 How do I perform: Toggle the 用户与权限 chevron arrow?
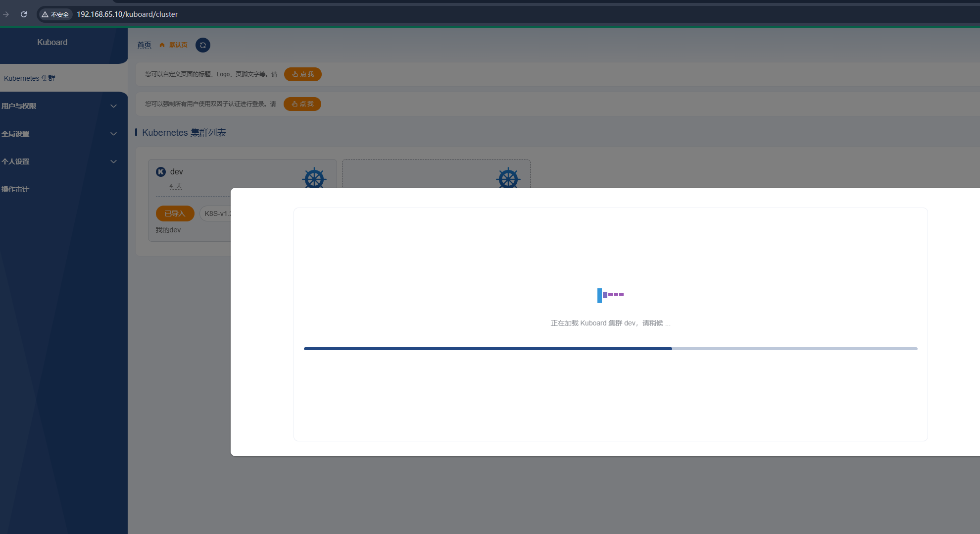[x=113, y=106]
